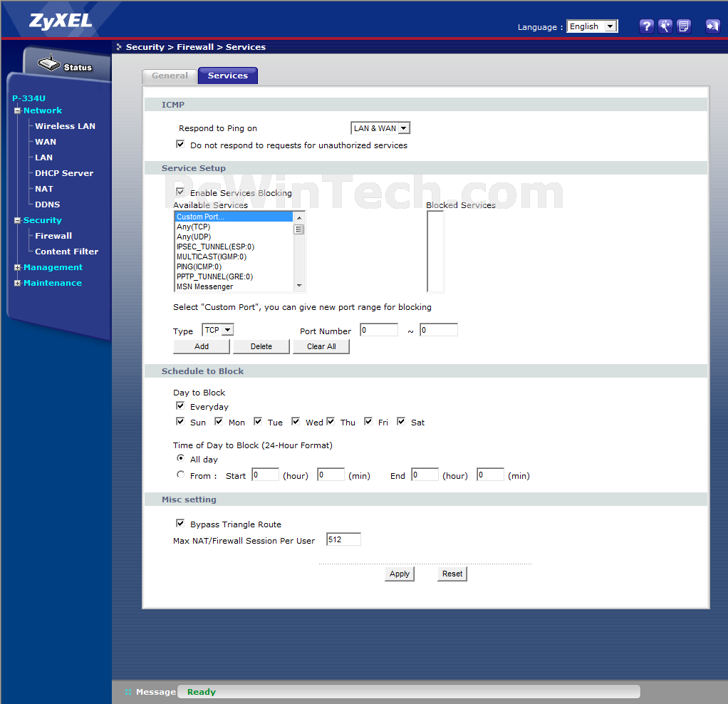Open the Help question mark icon
This screenshot has width=728, height=704.
[x=646, y=26]
